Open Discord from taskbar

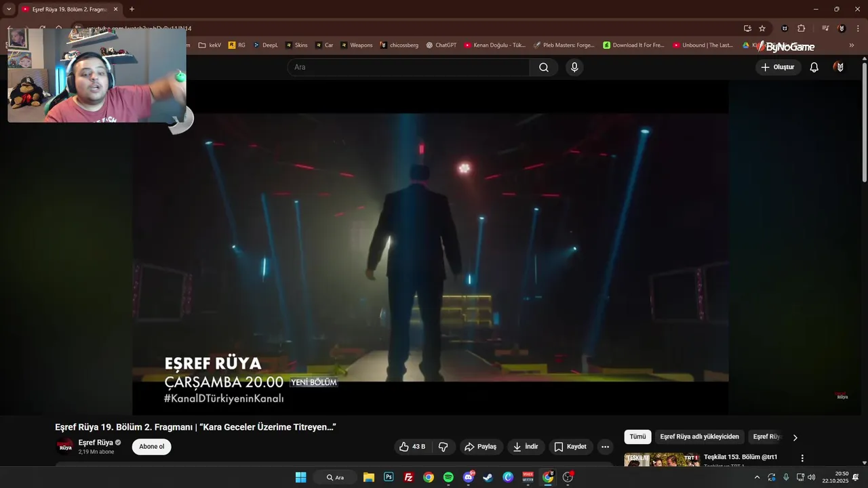tap(469, 477)
